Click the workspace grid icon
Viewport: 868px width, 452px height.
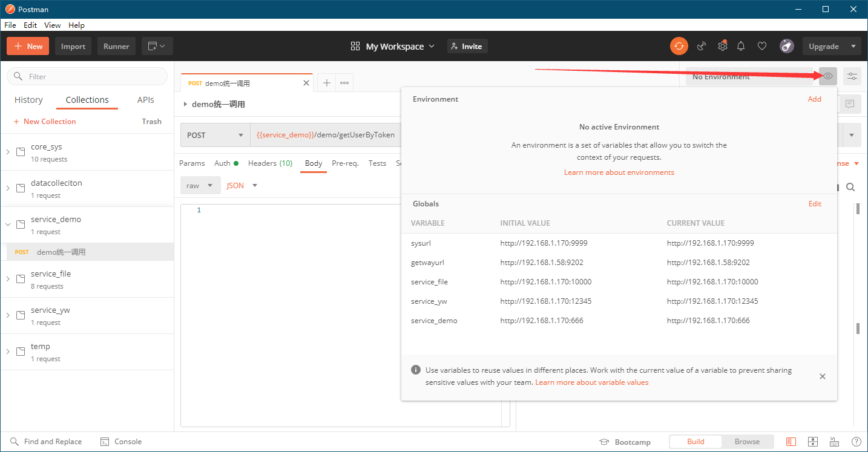tap(355, 46)
